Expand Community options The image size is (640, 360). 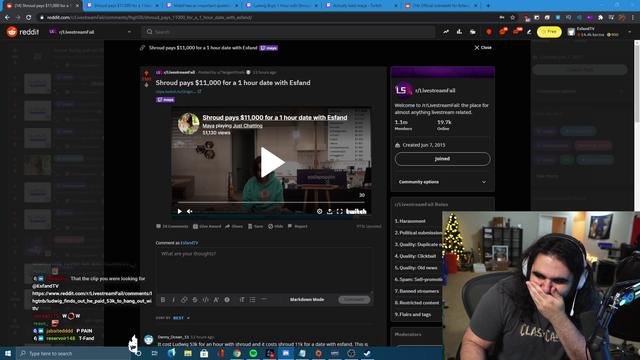click(x=442, y=182)
